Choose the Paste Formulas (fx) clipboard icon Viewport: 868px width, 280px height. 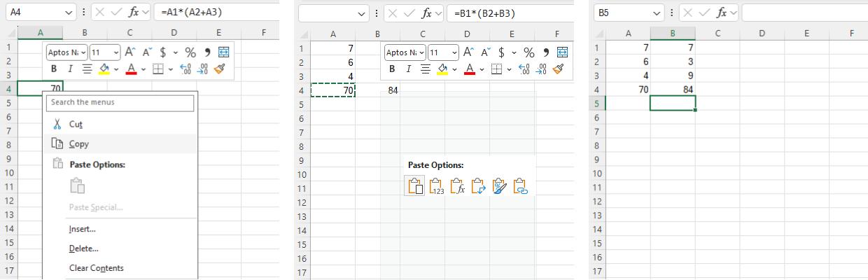[457, 185]
